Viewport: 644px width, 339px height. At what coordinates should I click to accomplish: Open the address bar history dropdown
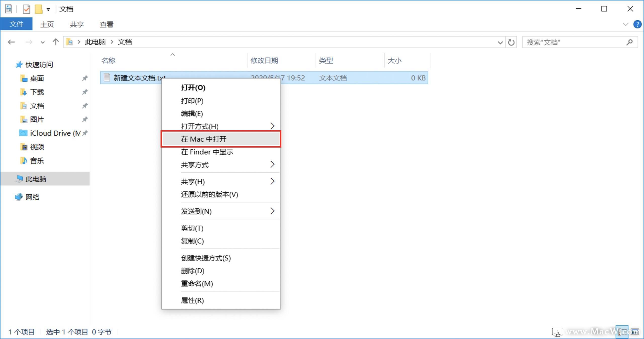(x=500, y=43)
